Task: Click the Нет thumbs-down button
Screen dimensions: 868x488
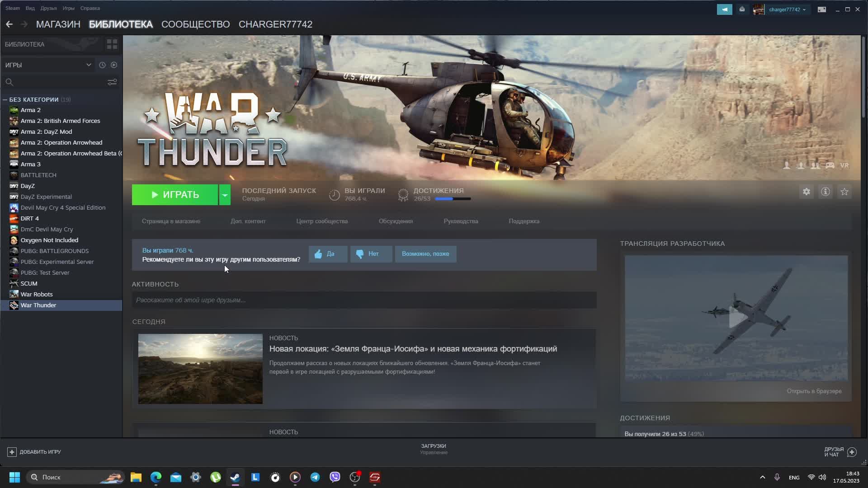Action: pos(371,254)
